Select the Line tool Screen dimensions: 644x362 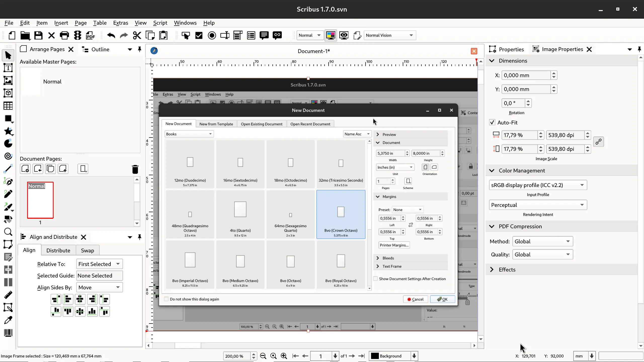click(x=8, y=169)
